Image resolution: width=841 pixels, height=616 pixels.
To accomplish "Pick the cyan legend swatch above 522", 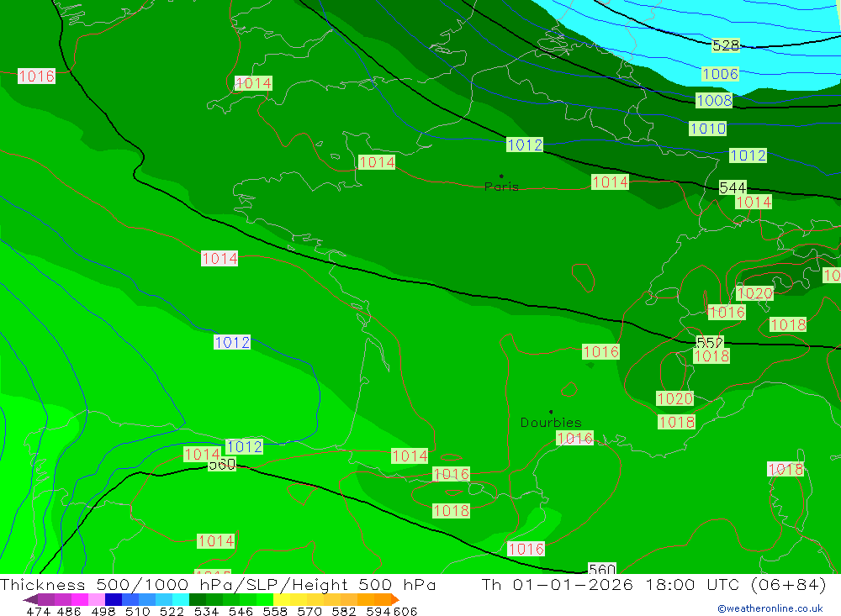I will (181, 599).
